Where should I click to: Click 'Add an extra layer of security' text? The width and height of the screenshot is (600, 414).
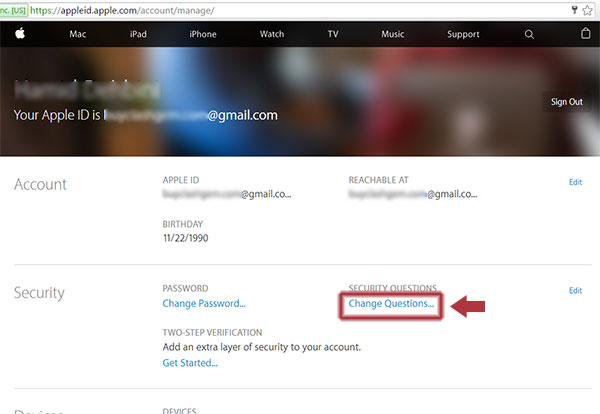coord(262,347)
